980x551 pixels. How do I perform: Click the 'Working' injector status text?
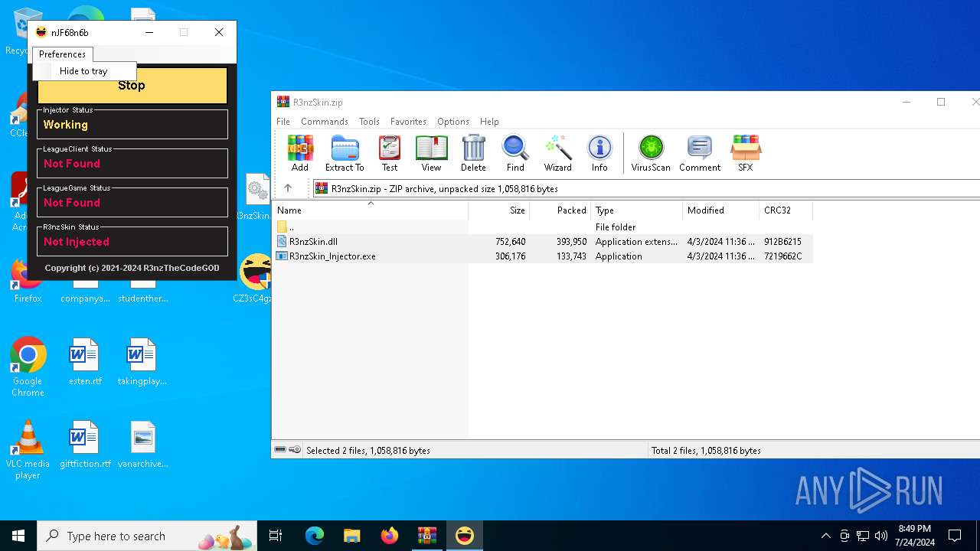coord(66,125)
